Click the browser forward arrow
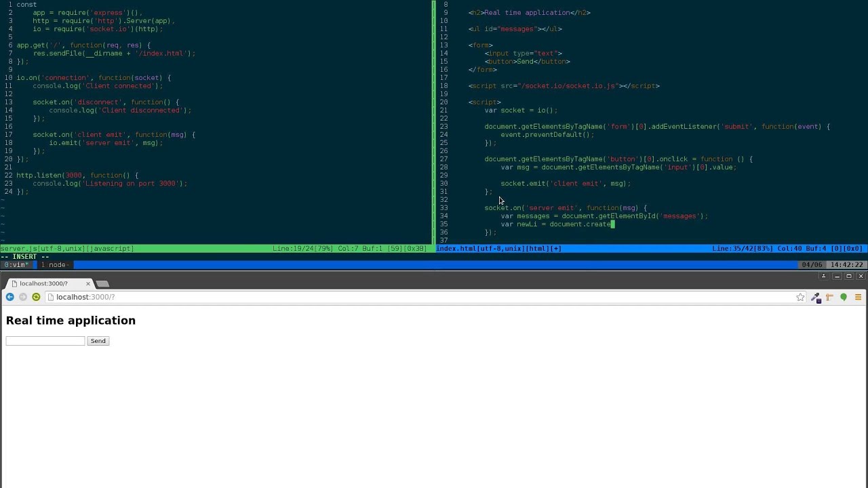The image size is (868, 488). tap(22, 297)
